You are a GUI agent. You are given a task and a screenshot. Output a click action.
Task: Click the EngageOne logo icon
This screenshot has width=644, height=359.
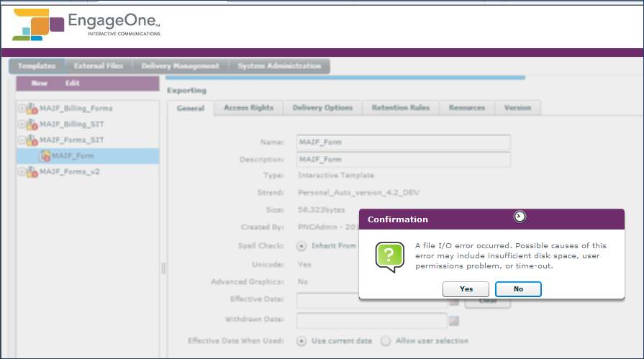pos(37,24)
